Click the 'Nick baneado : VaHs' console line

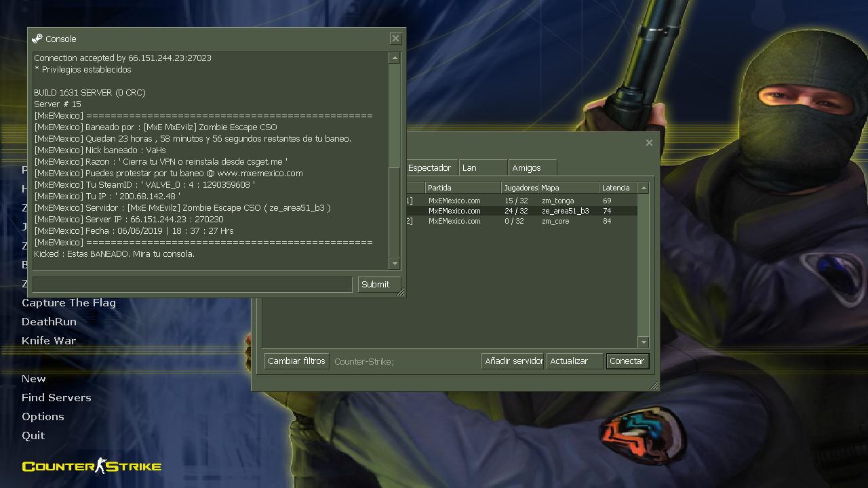coord(100,150)
